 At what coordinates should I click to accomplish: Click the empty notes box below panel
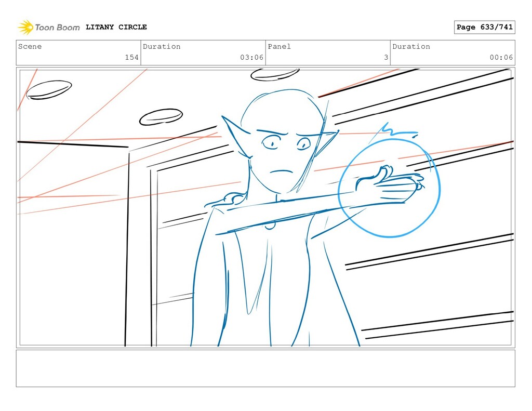[265, 368]
